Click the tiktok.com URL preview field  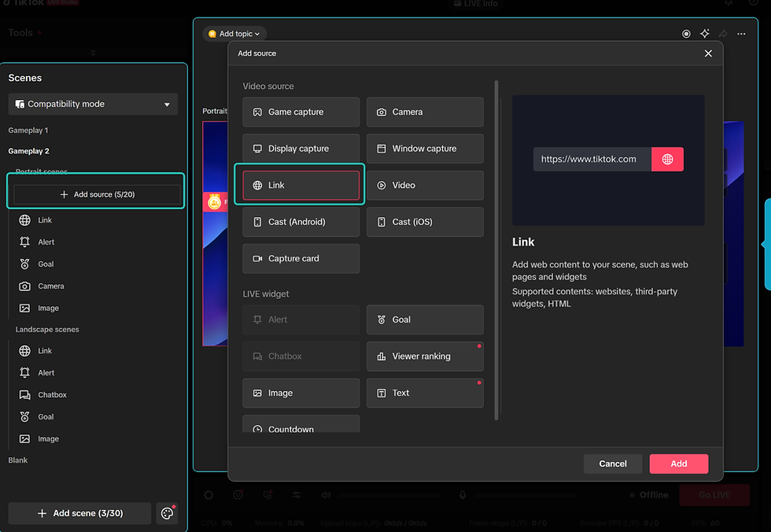click(592, 159)
